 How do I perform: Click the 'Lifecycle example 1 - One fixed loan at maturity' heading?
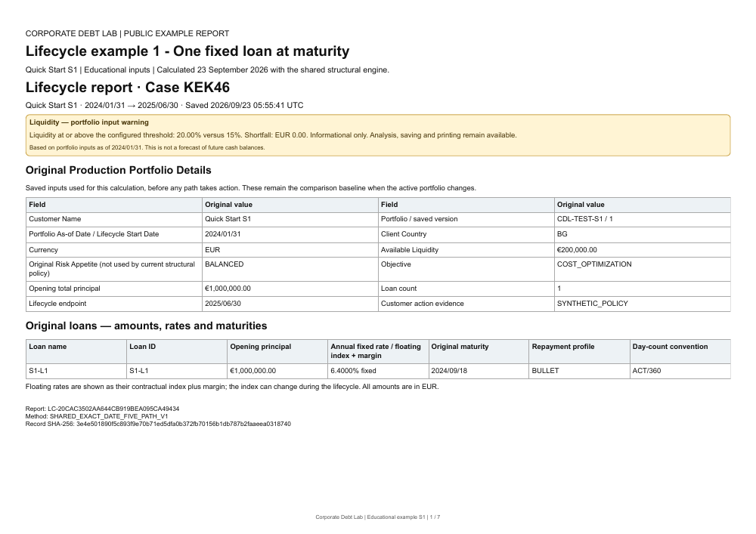point(187,51)
